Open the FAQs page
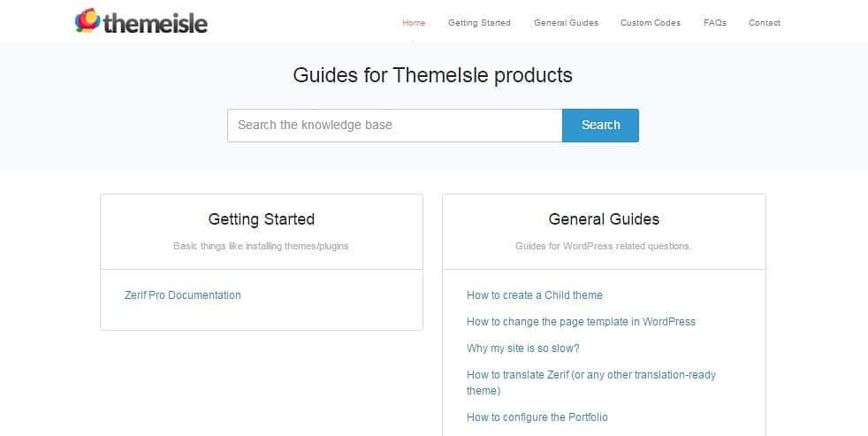868x436 pixels. [x=715, y=23]
